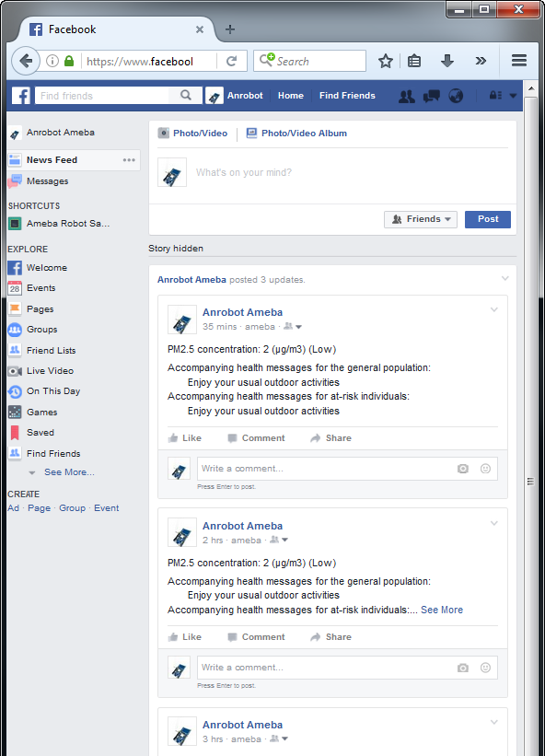Image resolution: width=545 pixels, height=756 pixels.
Task: Expand options chevron on the 35 mins post
Action: pos(494,309)
